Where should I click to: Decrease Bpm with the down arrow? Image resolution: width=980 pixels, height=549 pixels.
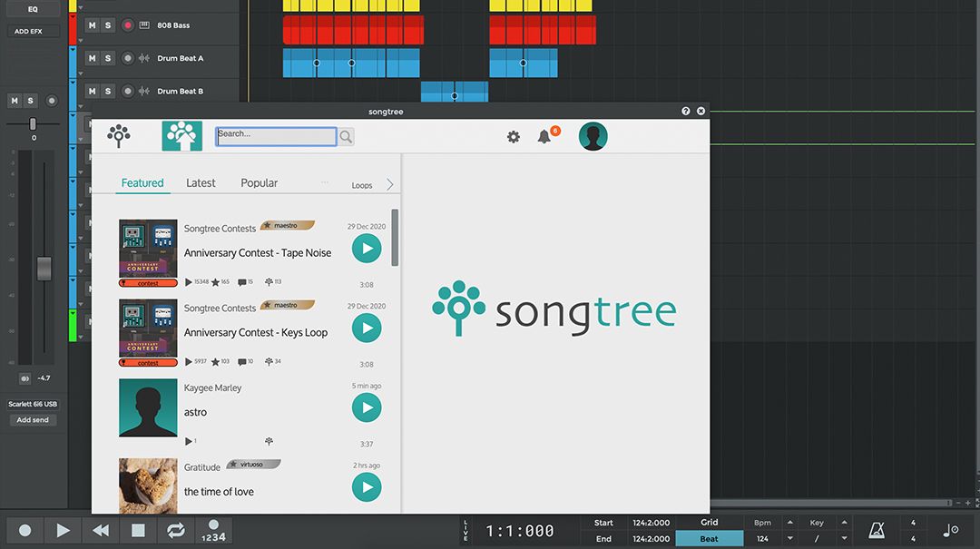coord(790,538)
